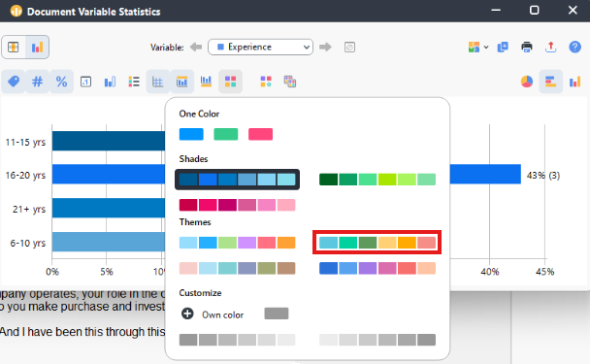Toggle the decimal places .1 icon
Screen dimensions: 590x364
click(x=85, y=82)
